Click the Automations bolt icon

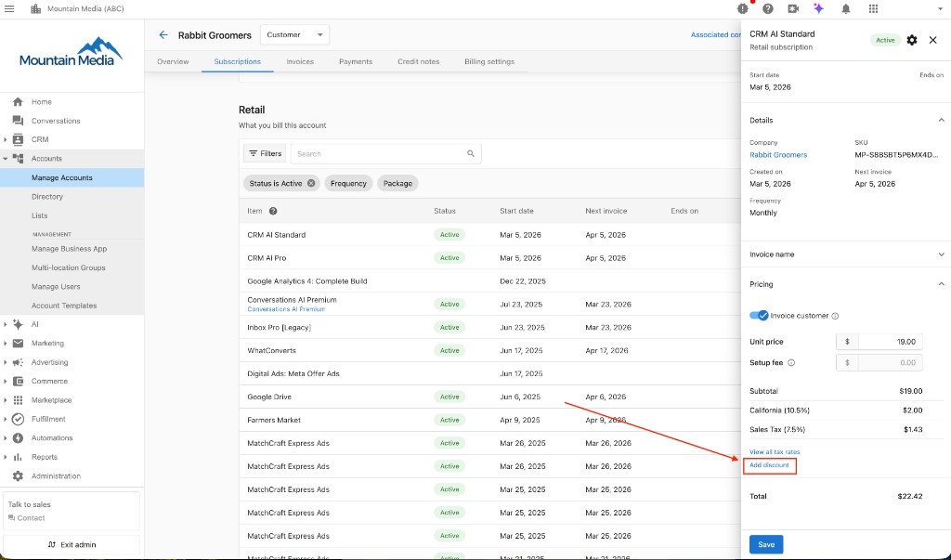click(x=18, y=438)
